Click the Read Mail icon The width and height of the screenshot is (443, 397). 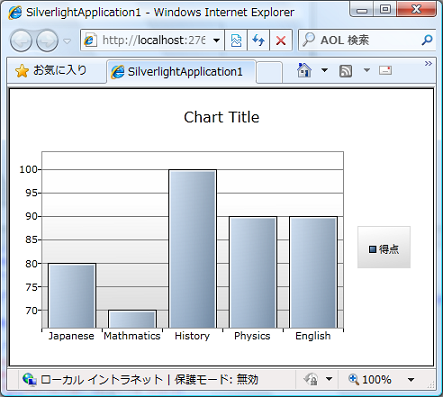click(x=385, y=71)
